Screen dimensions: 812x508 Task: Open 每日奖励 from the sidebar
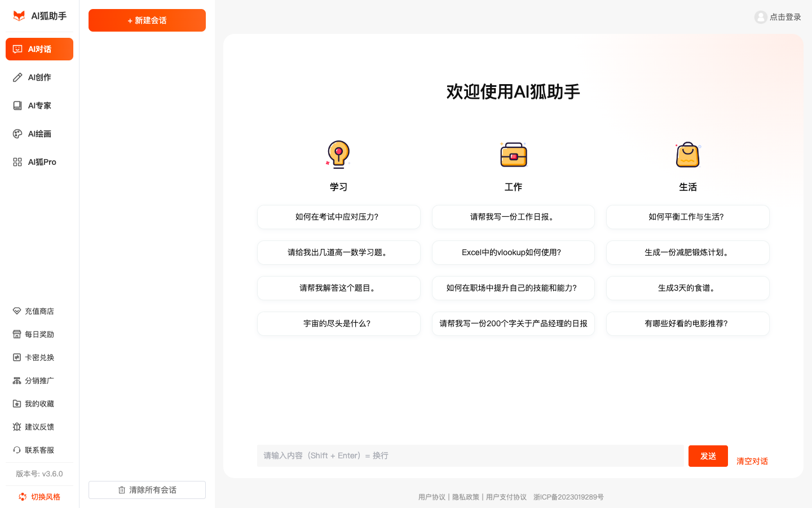[x=39, y=334]
